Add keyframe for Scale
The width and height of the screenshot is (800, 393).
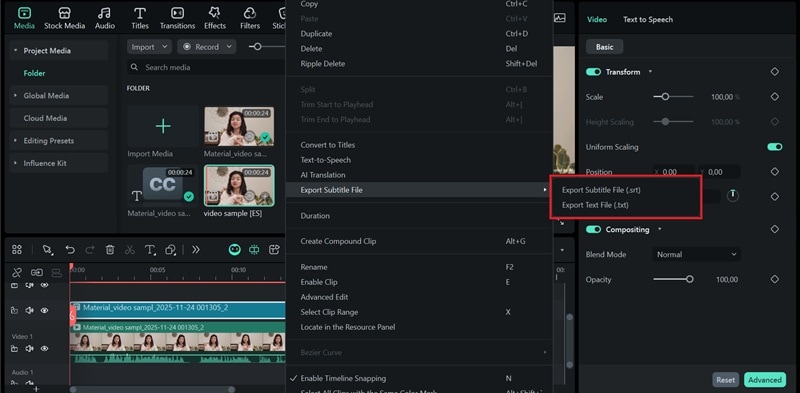(x=774, y=96)
